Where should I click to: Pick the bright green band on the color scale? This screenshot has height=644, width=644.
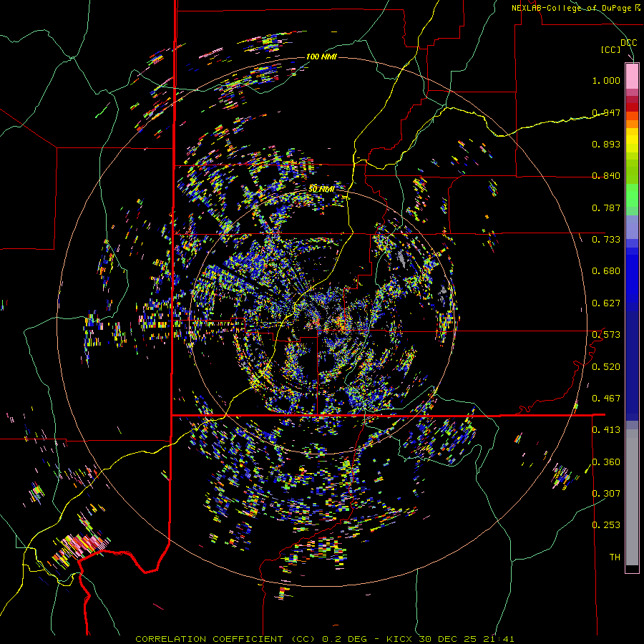(x=632, y=195)
